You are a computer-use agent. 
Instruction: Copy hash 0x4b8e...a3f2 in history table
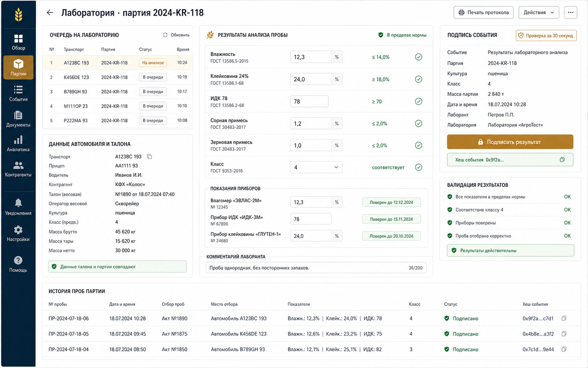pyautogui.click(x=564, y=334)
